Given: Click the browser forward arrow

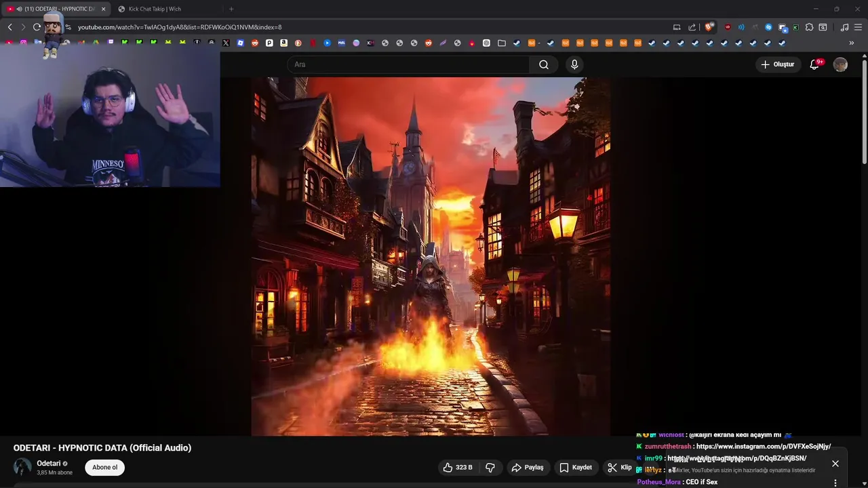Looking at the screenshot, I should [x=23, y=27].
